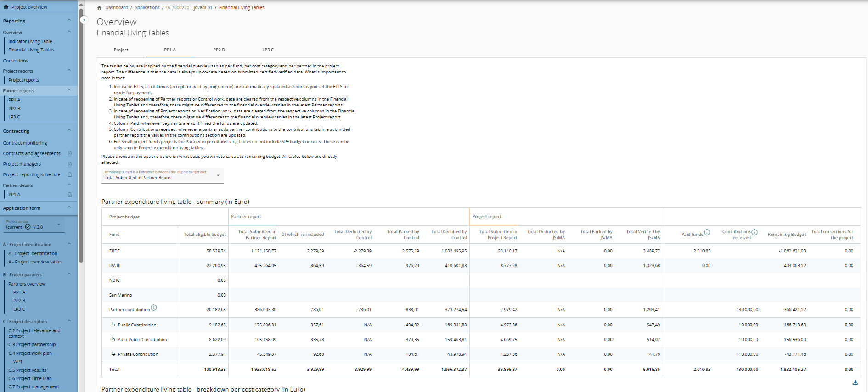Collapse the Partner reports sidebar group

[69, 90]
